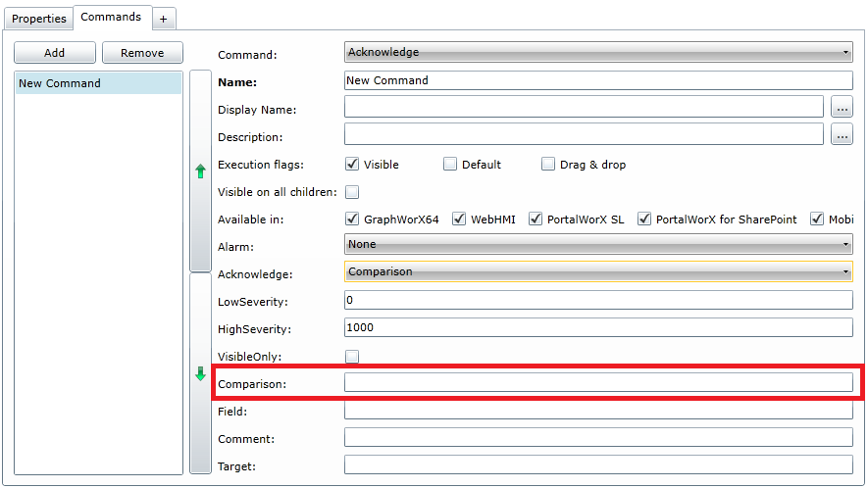Open Description ellipsis browse button
The width and height of the screenshot is (868, 488).
tap(842, 135)
